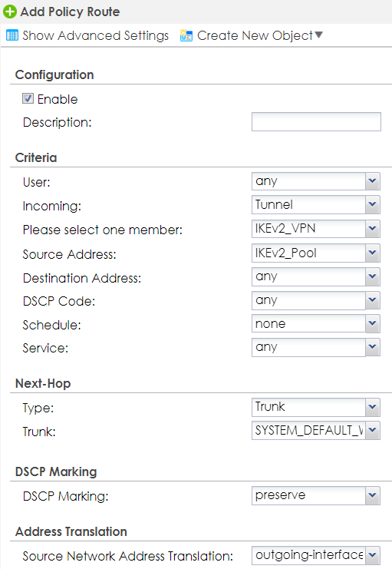The height and width of the screenshot is (569, 392).
Task: Uncheck the Enable checkbox
Action: 28,98
